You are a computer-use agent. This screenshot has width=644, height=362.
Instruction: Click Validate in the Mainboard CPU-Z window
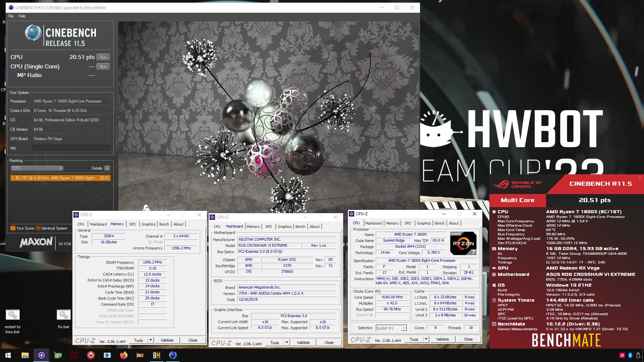(x=303, y=343)
